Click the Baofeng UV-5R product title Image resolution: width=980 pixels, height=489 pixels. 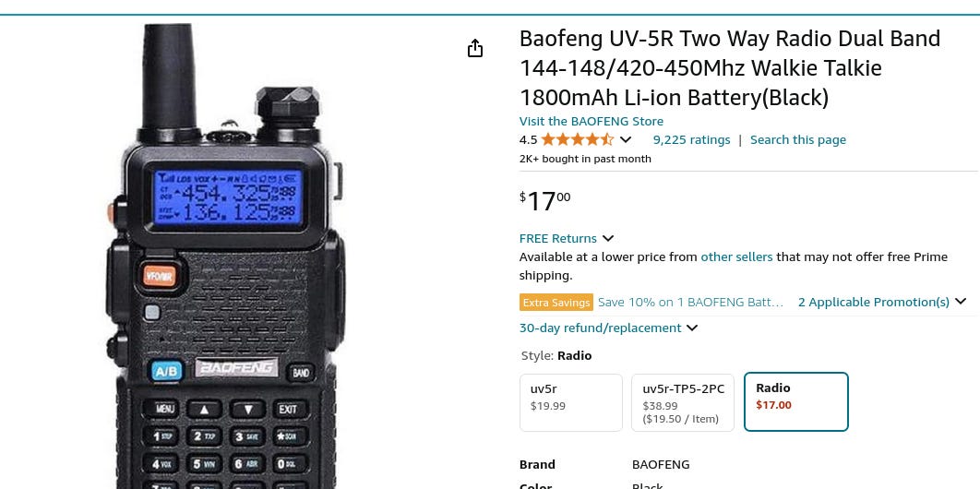(x=730, y=68)
